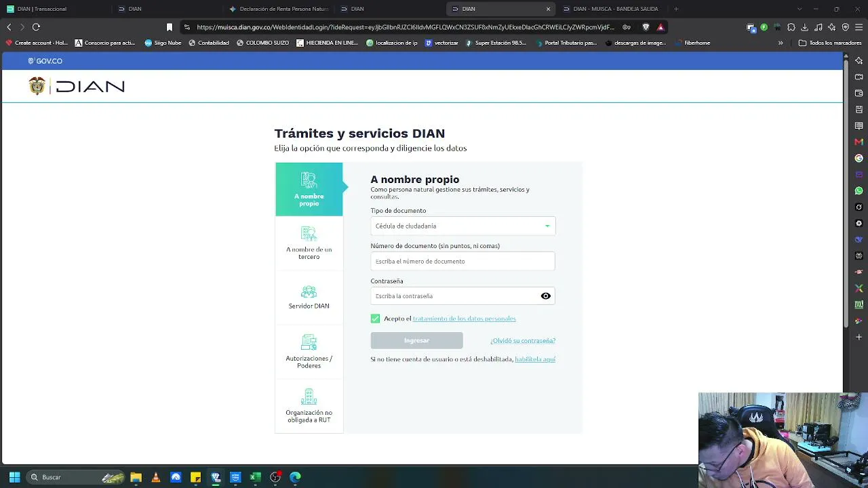Close the active DIAN browser tab

(x=548, y=9)
